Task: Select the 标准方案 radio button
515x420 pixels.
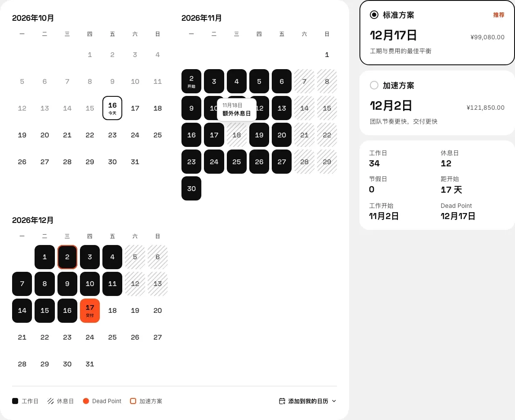Action: click(374, 15)
